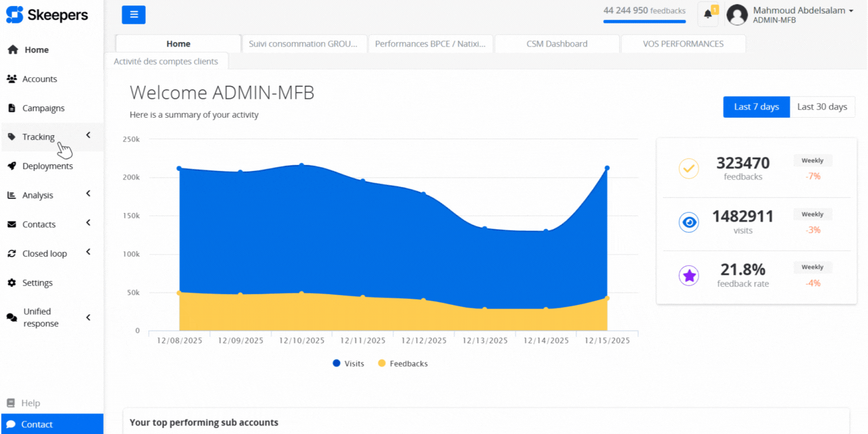This screenshot has width=868, height=434.
Task: Open the VOS PERFORMANCES tab
Action: [x=683, y=44]
